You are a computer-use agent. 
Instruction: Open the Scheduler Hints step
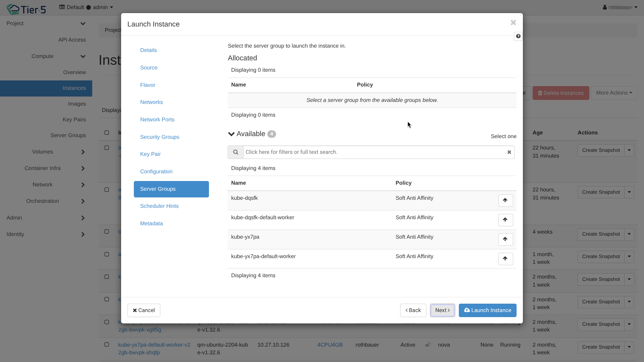(x=159, y=206)
